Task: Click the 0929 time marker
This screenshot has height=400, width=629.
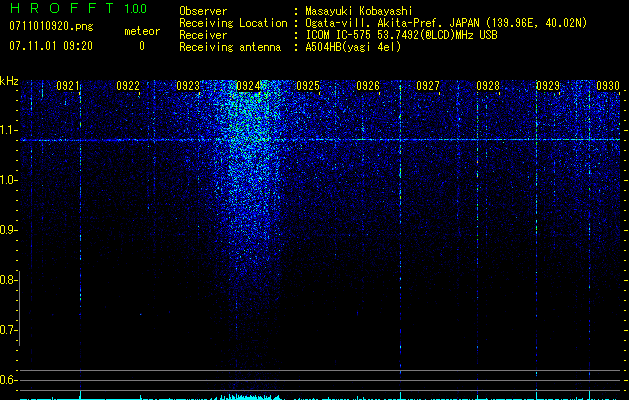Action: [548, 86]
